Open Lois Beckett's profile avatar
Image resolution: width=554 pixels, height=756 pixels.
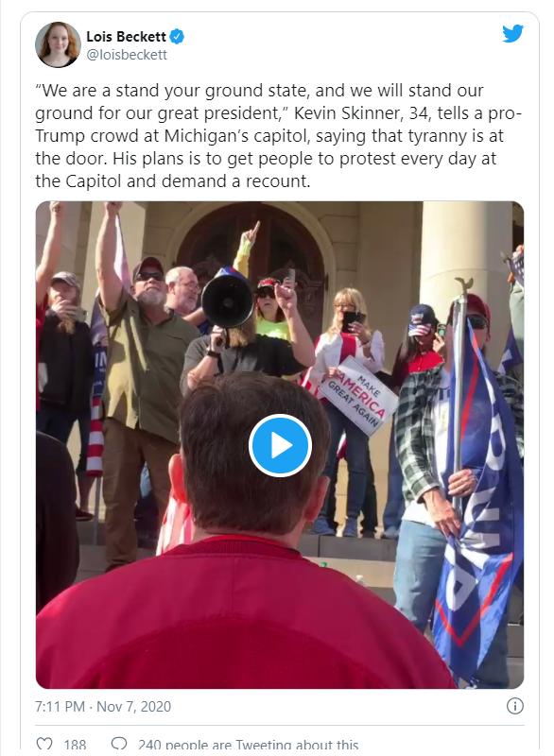coord(58,44)
